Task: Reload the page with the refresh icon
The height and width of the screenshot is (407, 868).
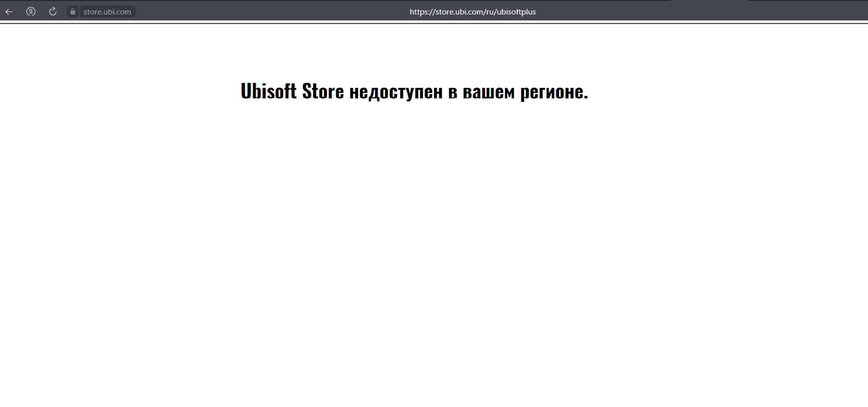Action: (x=53, y=11)
